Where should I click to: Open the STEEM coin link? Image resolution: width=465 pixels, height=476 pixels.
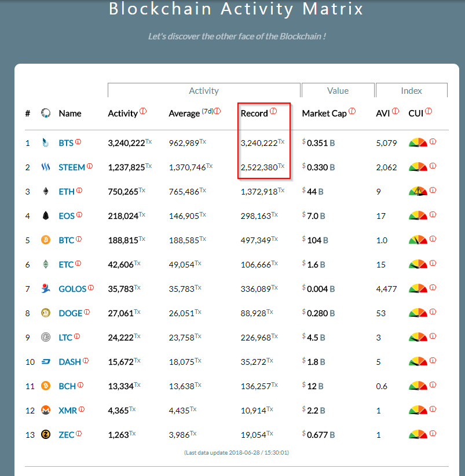[x=72, y=167]
